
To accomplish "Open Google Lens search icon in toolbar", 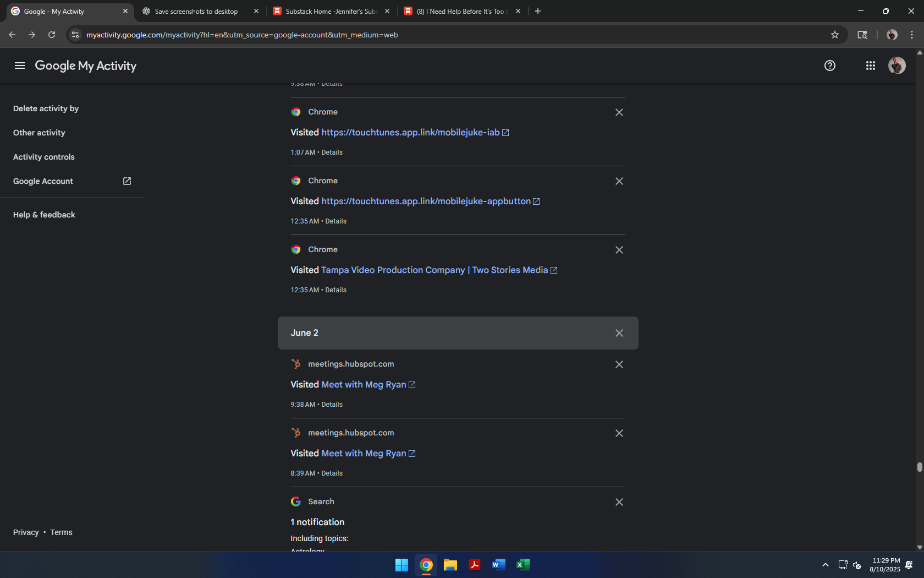I will [862, 35].
